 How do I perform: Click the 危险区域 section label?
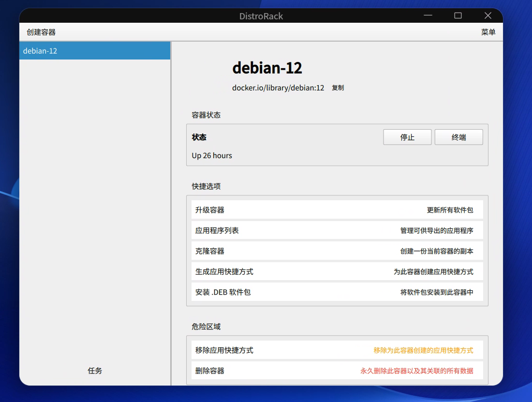206,327
